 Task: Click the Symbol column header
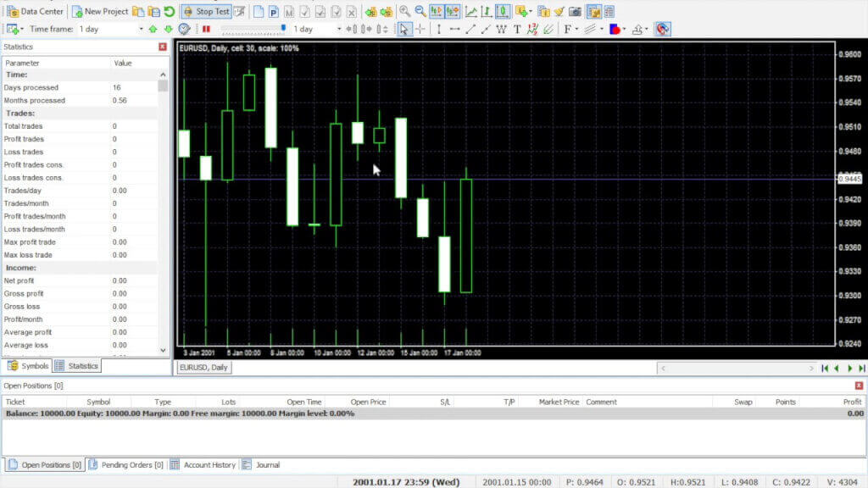click(x=98, y=402)
